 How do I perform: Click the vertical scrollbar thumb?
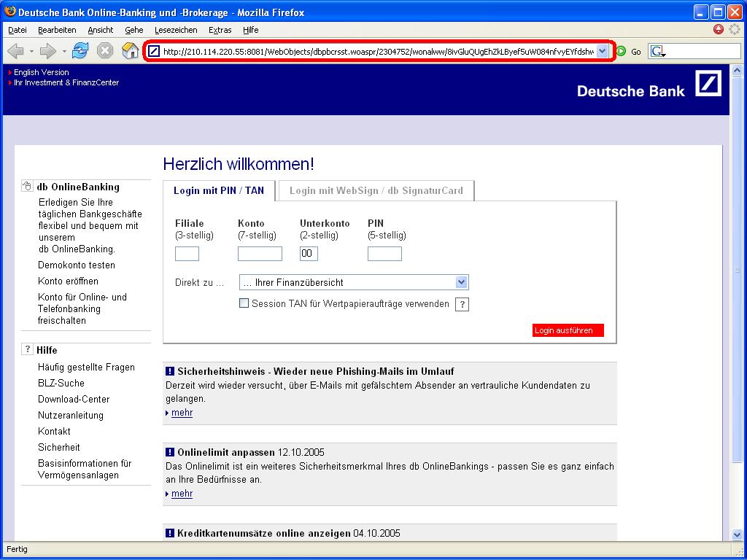[x=737, y=270]
